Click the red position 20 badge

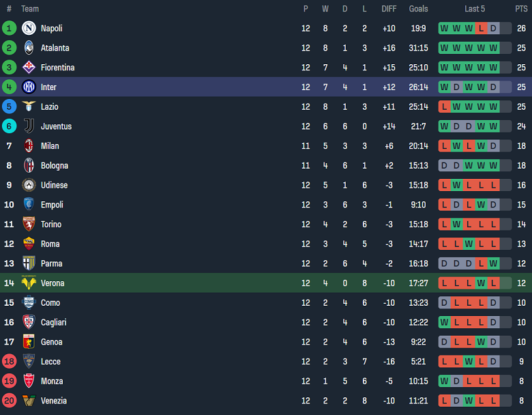pos(9,401)
